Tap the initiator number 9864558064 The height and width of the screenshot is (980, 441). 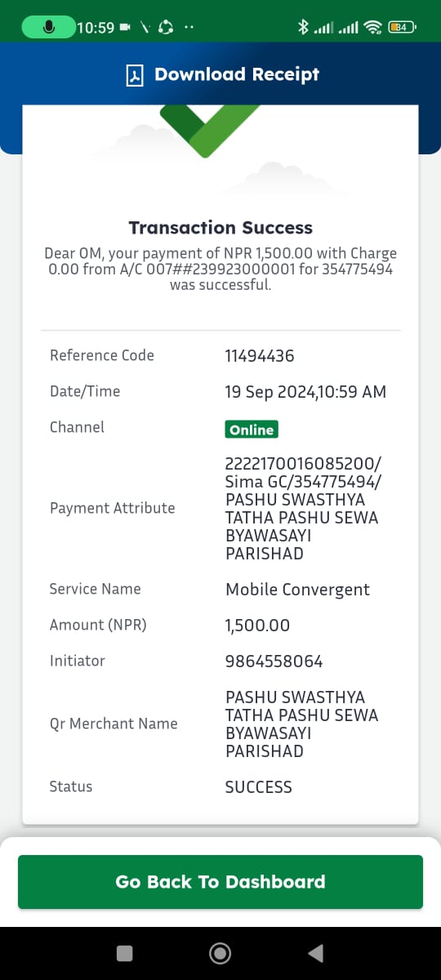tap(274, 661)
